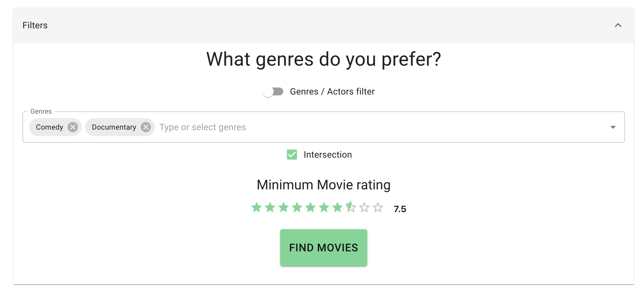644x294 pixels.
Task: Set rating to the fifth star
Action: pyautogui.click(x=310, y=208)
